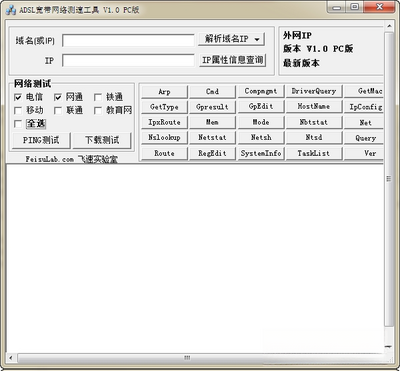Click the app icon in the title bar
The width and height of the screenshot is (400, 371).
click(x=10, y=10)
